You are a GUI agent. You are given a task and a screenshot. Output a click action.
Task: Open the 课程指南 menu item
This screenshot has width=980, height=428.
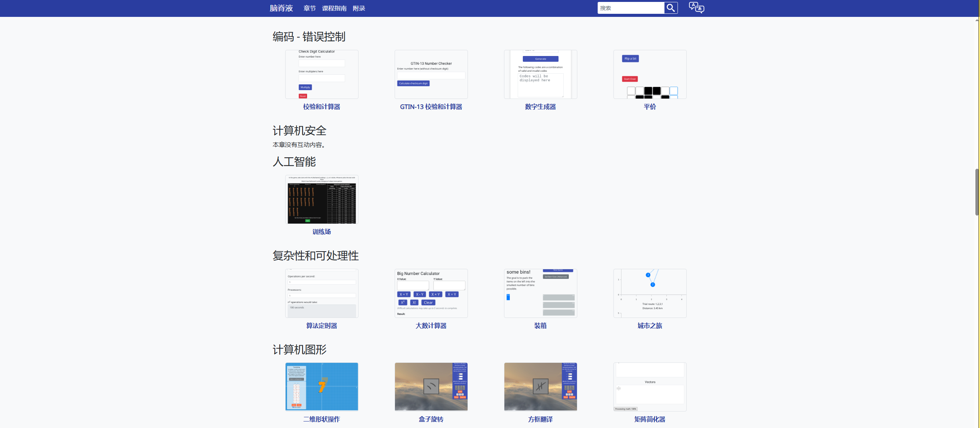334,8
